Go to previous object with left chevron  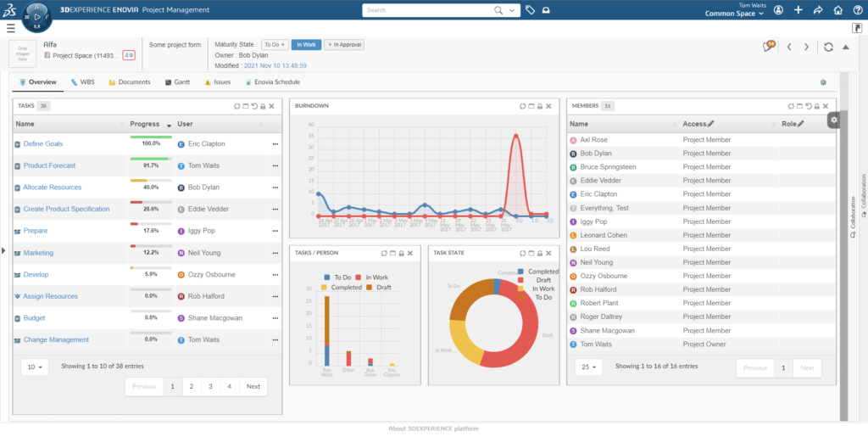(789, 47)
